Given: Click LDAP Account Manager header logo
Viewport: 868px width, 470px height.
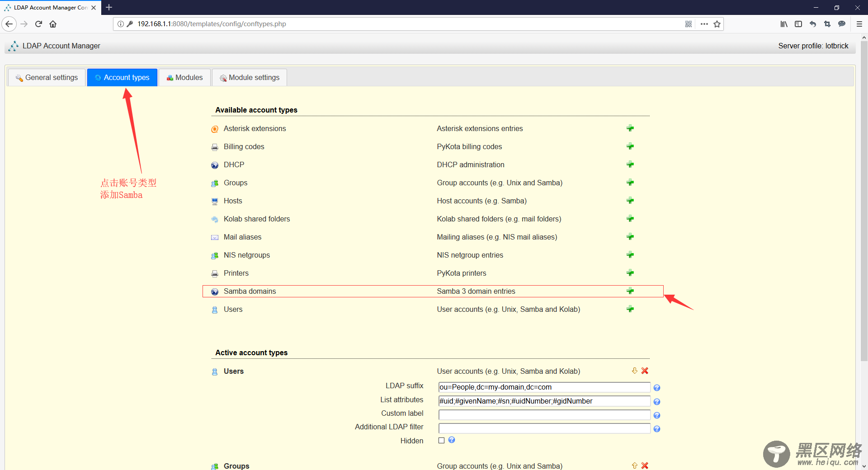Looking at the screenshot, I should tap(14, 46).
